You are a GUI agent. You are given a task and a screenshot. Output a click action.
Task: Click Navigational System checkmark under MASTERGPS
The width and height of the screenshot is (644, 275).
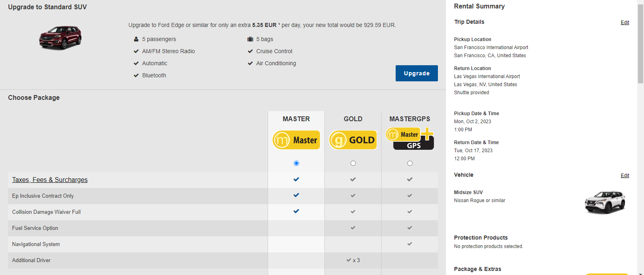click(410, 244)
